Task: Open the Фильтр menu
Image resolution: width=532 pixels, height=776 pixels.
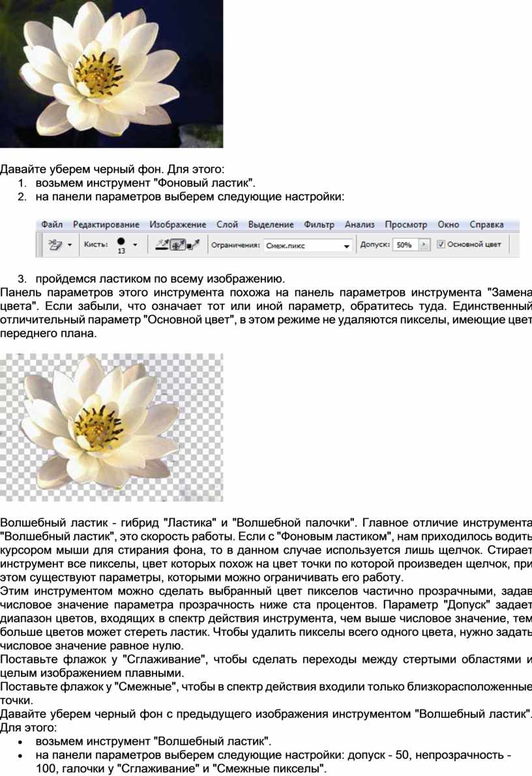Action: [x=319, y=225]
